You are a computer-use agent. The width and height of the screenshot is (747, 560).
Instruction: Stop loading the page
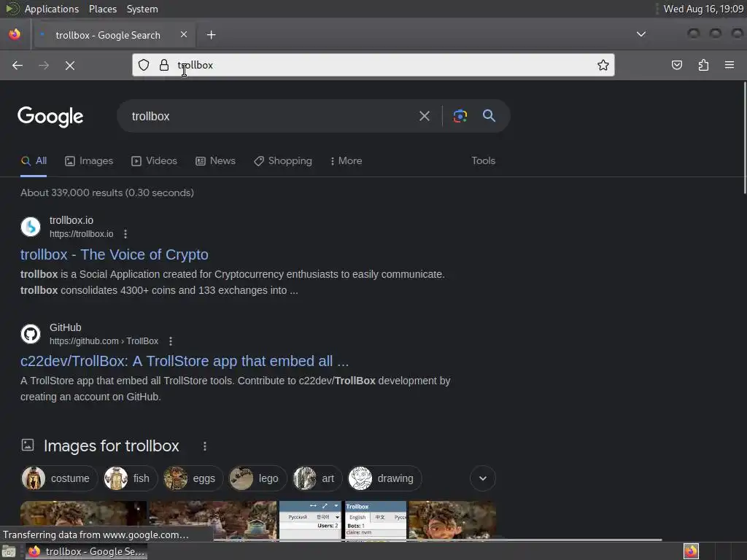[70, 65]
